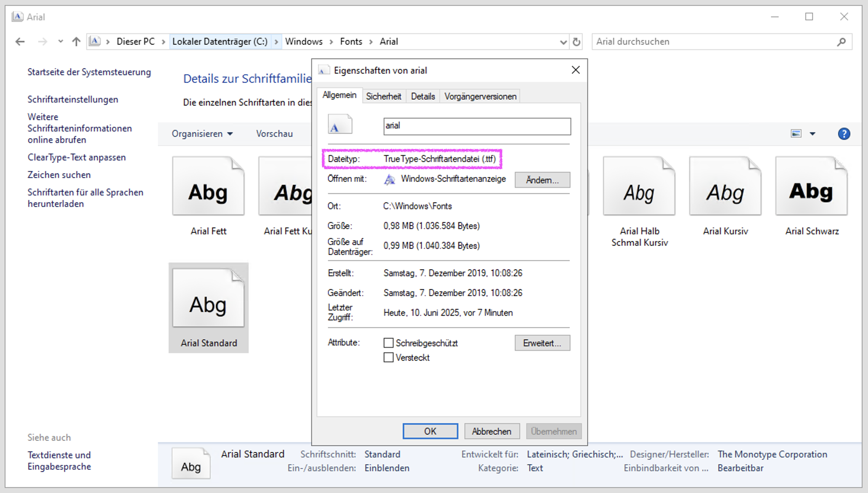The height and width of the screenshot is (493, 868).
Task: Refresh the Arial folder view
Action: (577, 42)
